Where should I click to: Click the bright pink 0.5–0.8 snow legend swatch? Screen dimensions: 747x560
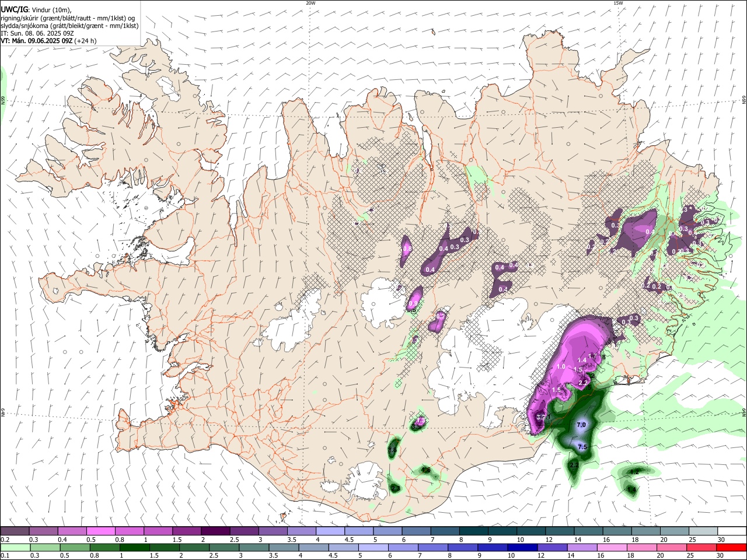click(100, 531)
